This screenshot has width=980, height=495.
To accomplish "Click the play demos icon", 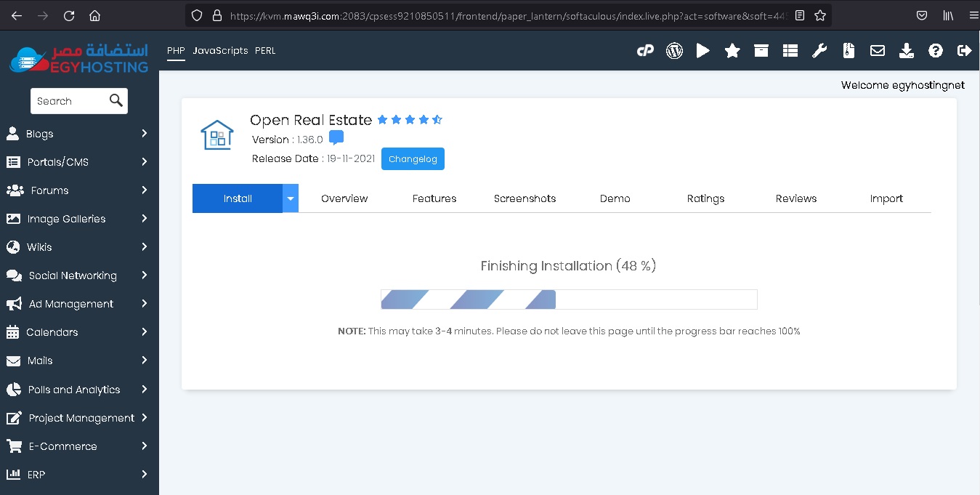I will click(x=702, y=51).
